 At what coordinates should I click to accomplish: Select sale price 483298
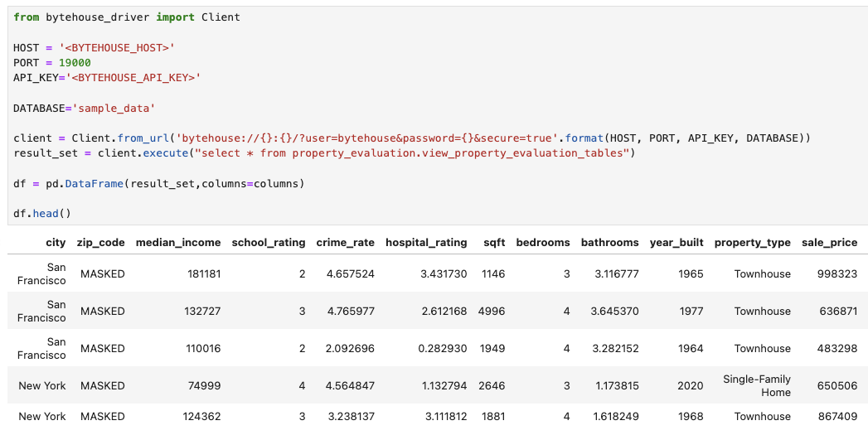pyautogui.click(x=837, y=348)
